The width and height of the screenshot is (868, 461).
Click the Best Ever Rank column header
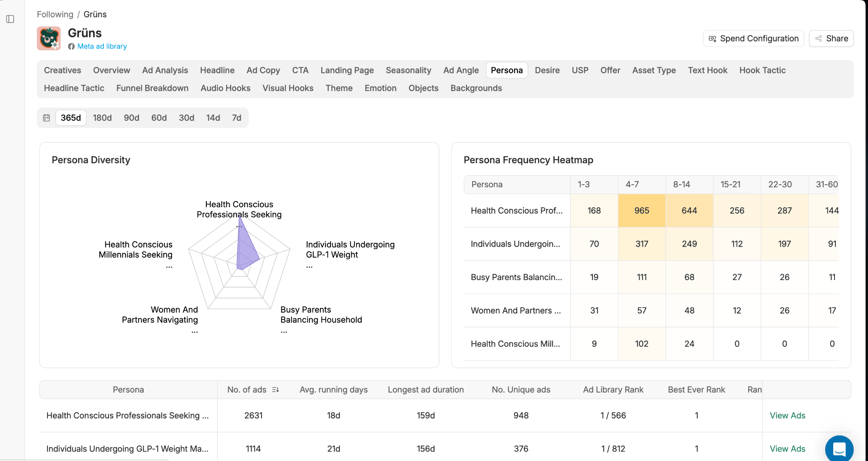pos(696,390)
